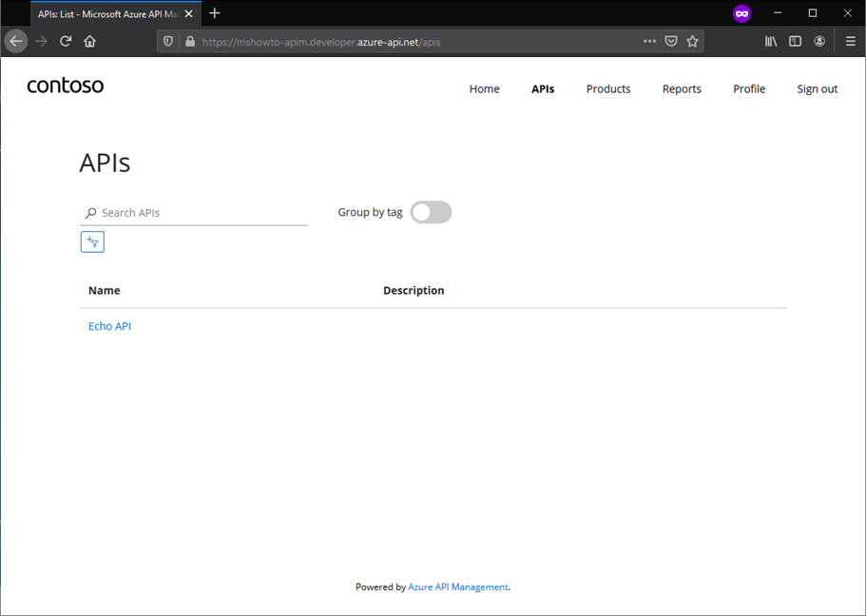866x616 pixels.
Task: Focus the Search APIs input field
Action: coord(193,213)
